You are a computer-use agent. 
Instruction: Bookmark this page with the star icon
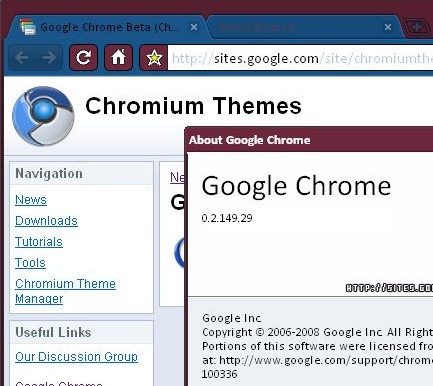point(154,58)
